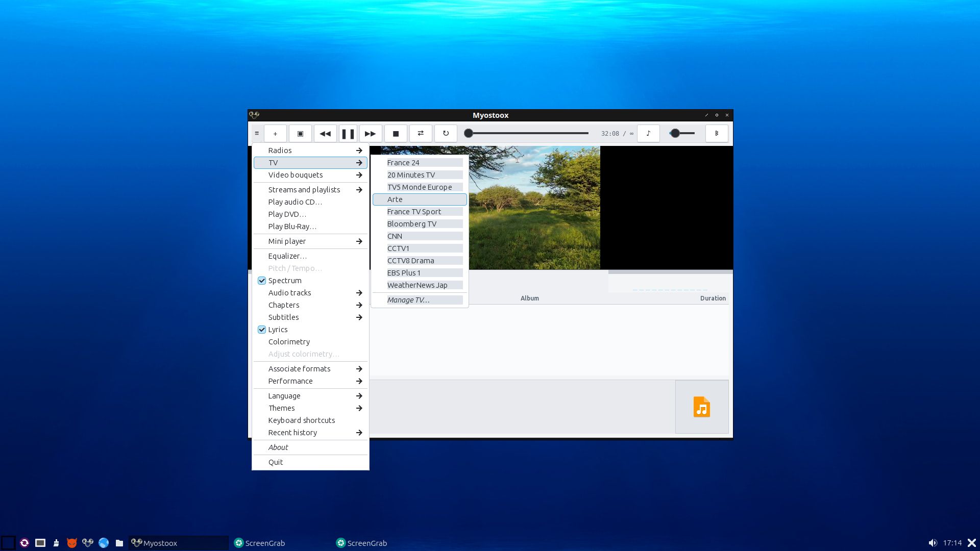Toggle the fullscreen square icon in toolbar
The height and width of the screenshot is (551, 980).
300,134
